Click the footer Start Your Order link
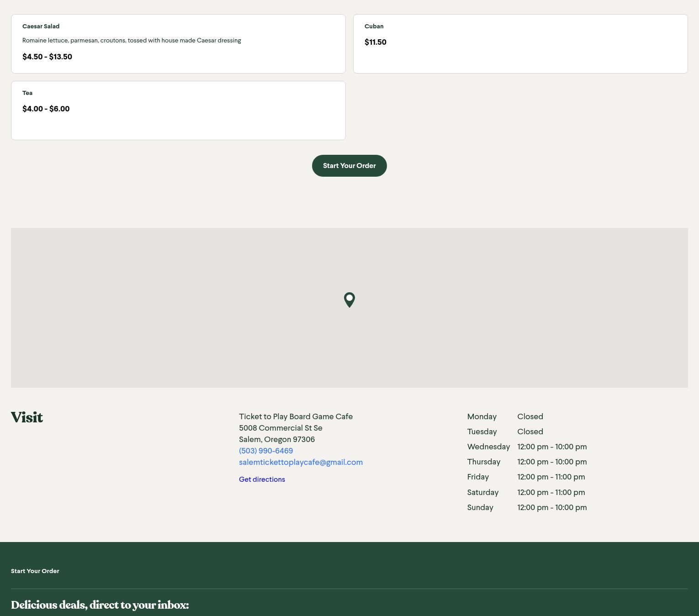The width and height of the screenshot is (699, 616). [35, 571]
